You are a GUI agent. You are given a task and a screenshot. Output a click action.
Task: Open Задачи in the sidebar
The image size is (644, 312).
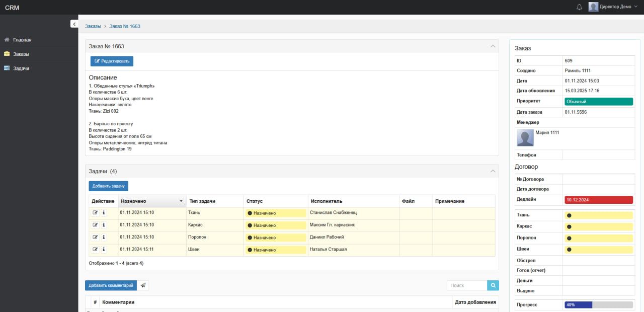tap(21, 68)
